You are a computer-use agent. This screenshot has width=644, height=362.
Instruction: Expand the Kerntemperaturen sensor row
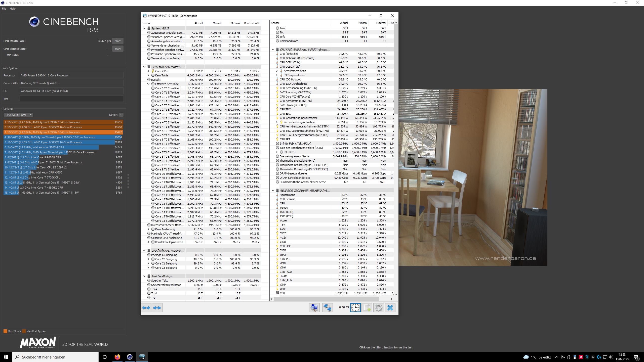click(277, 71)
